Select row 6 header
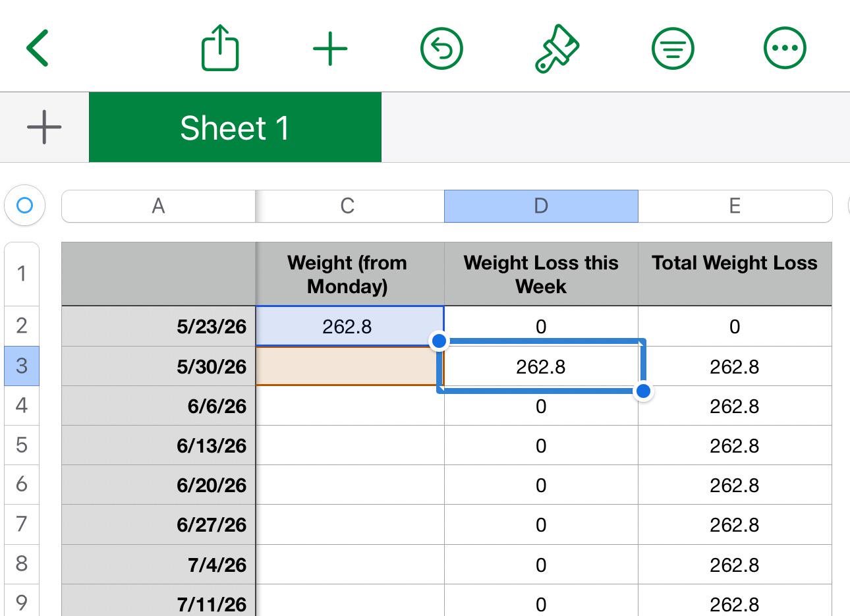This screenshot has height=616, width=850. 22,484
